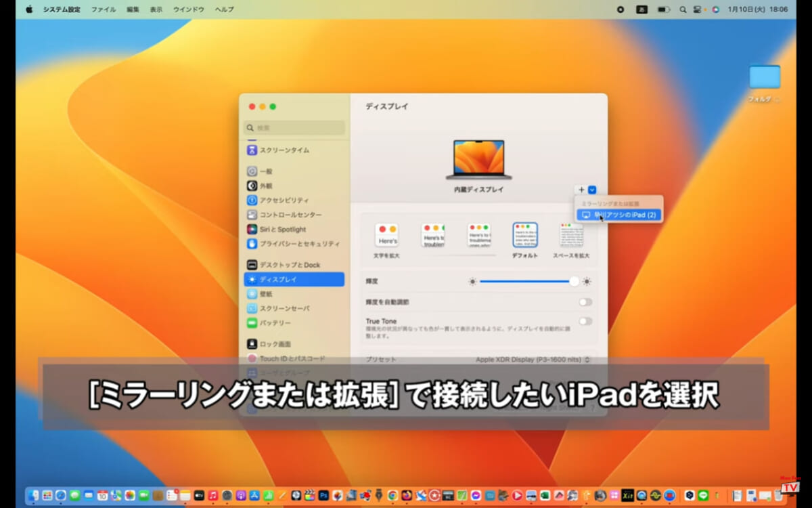Open the システム設定 menu
This screenshot has width=812, height=508.
coord(62,9)
